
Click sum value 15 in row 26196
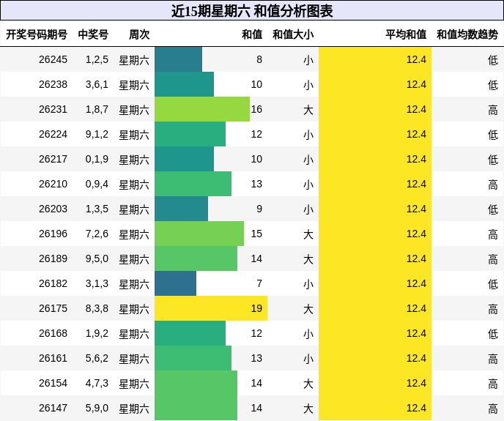[256, 234]
